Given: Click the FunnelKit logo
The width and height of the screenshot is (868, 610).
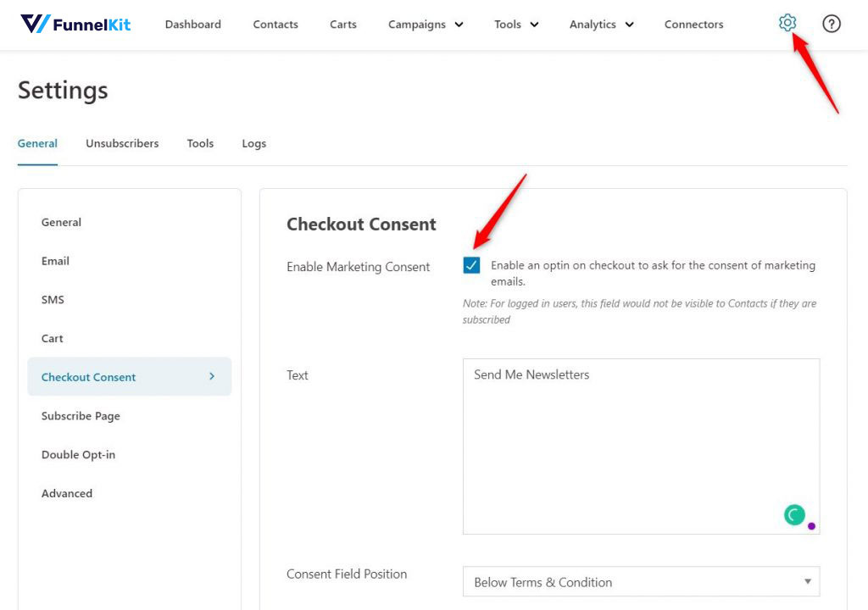Looking at the screenshot, I should tap(75, 24).
